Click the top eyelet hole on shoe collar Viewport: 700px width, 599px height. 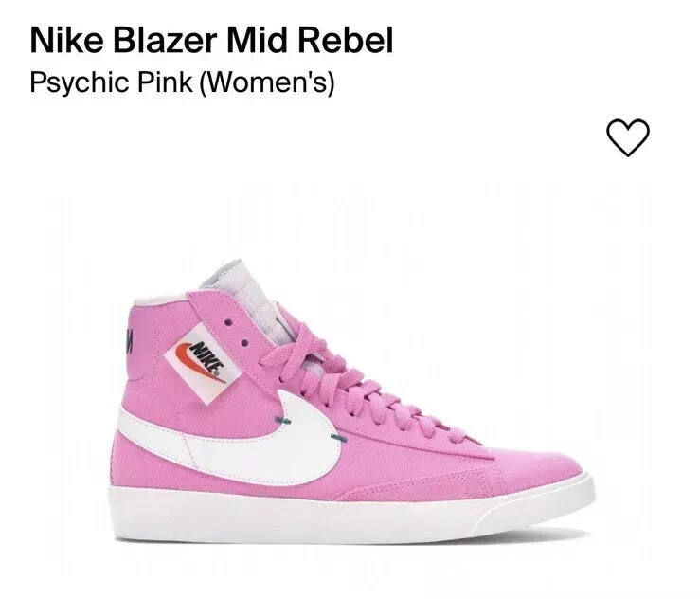[x=228, y=322]
